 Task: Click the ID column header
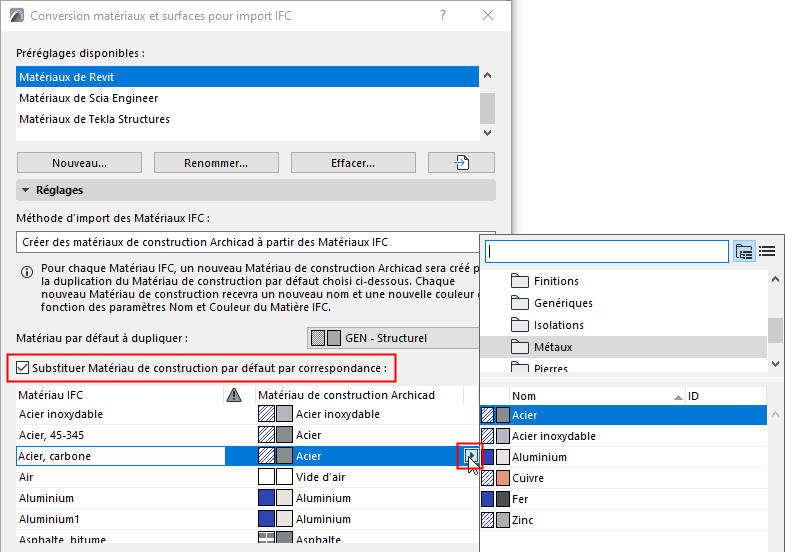pos(726,396)
